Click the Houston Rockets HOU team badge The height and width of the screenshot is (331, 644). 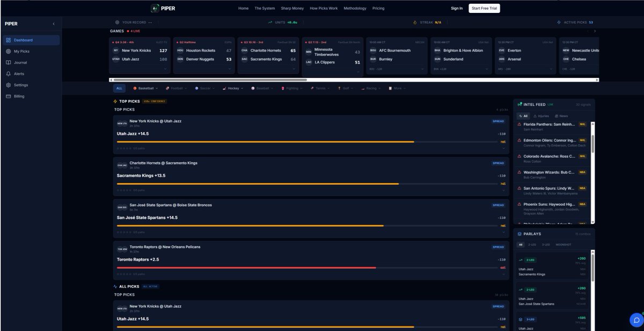coord(180,51)
